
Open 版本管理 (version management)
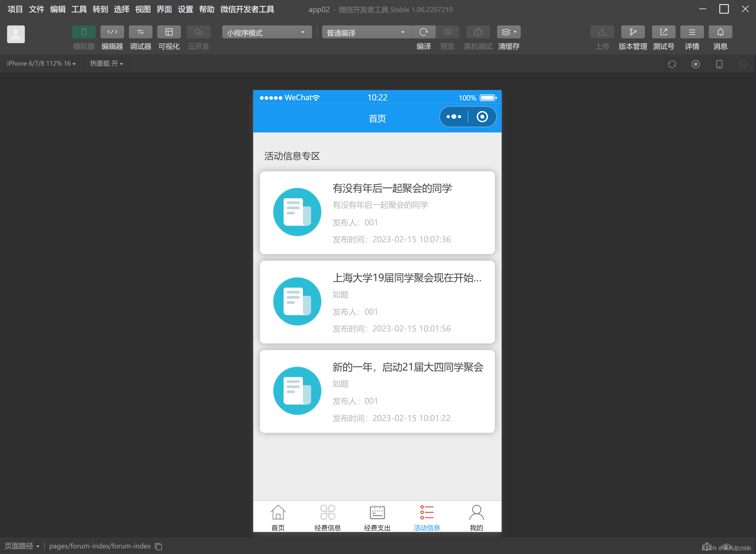tap(632, 38)
